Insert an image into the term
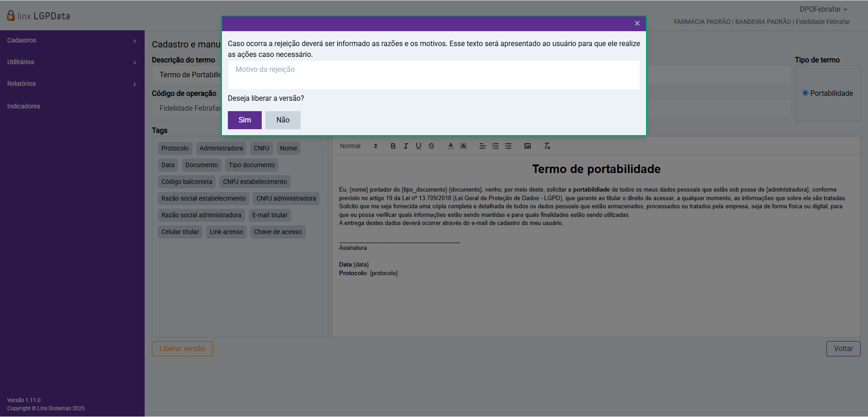The width and height of the screenshot is (868, 417). pos(528,146)
